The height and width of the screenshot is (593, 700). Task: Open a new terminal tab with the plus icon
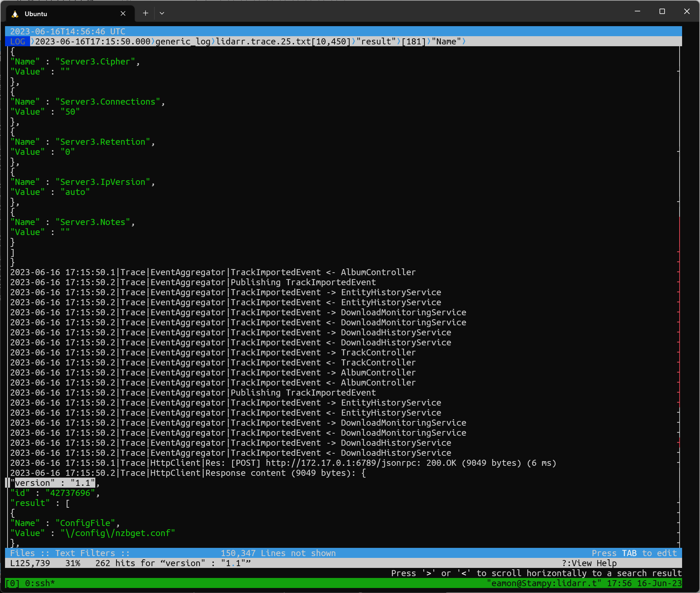[145, 13]
